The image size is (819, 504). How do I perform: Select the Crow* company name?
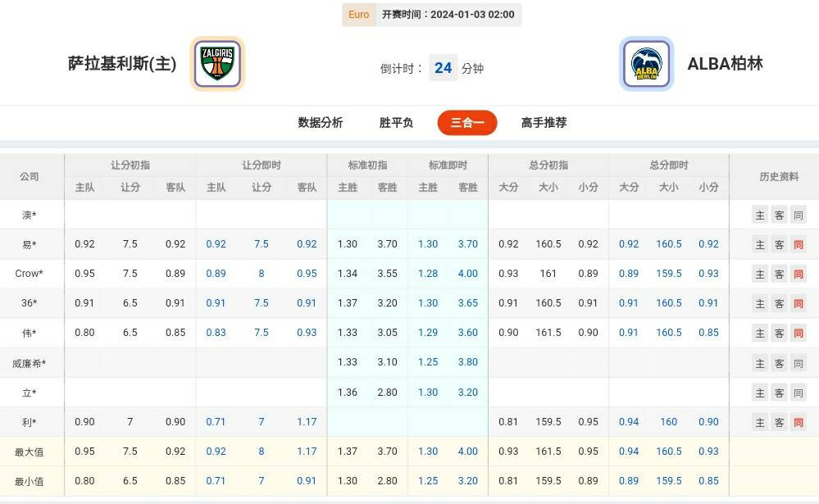(x=30, y=274)
